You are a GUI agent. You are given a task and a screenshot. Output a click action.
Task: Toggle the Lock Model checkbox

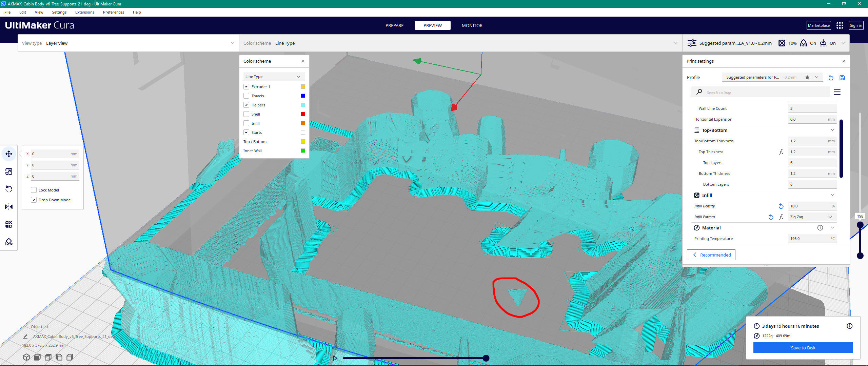point(34,190)
